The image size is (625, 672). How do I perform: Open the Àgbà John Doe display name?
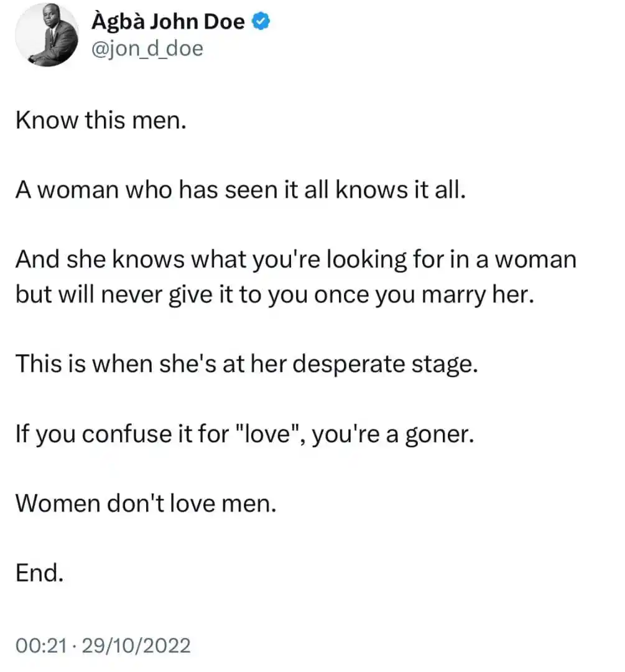coord(168,21)
